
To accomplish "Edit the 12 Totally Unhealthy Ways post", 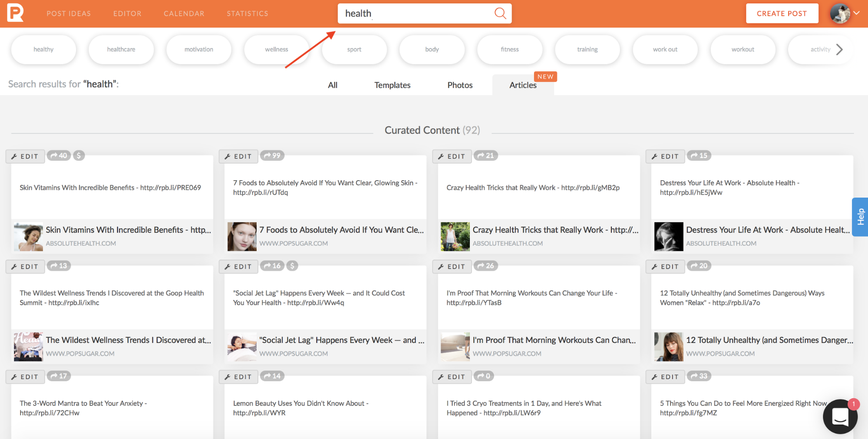I will 666,267.
